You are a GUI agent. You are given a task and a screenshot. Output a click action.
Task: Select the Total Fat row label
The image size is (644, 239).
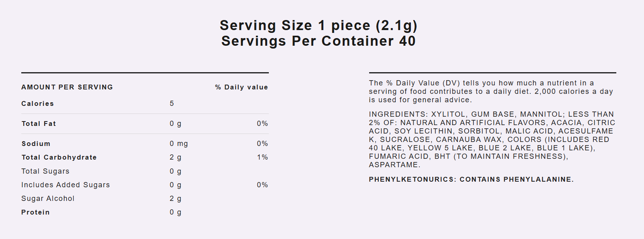(x=39, y=124)
